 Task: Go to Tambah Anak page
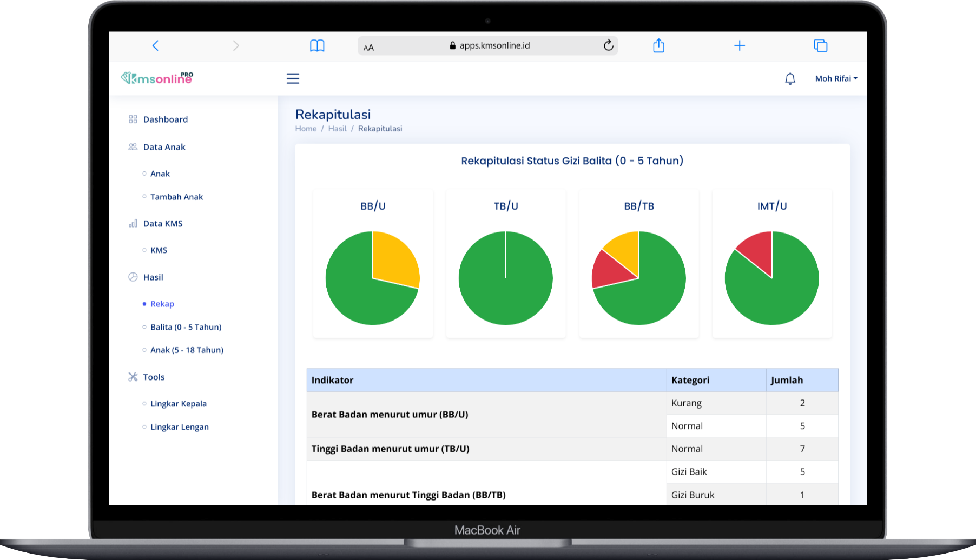pos(176,197)
